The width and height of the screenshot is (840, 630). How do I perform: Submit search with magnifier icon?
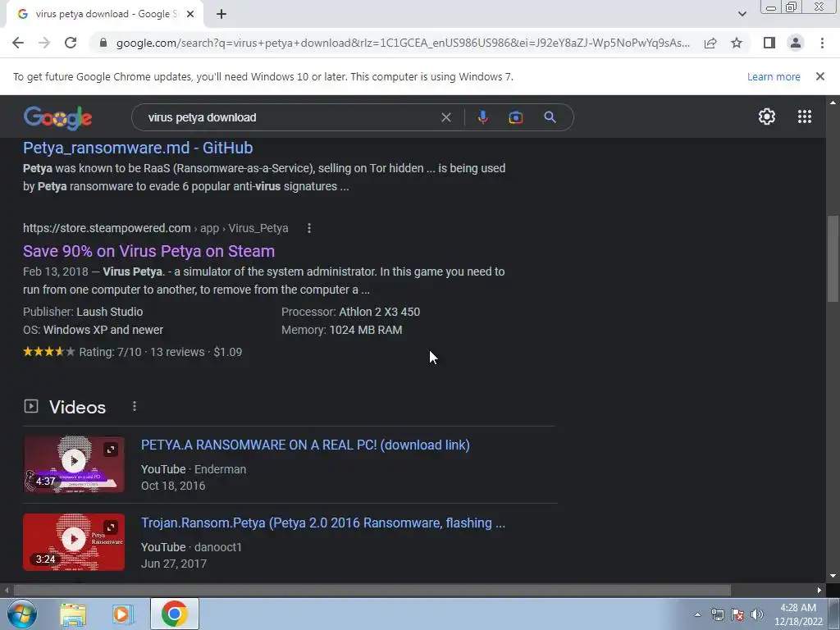[x=550, y=117]
